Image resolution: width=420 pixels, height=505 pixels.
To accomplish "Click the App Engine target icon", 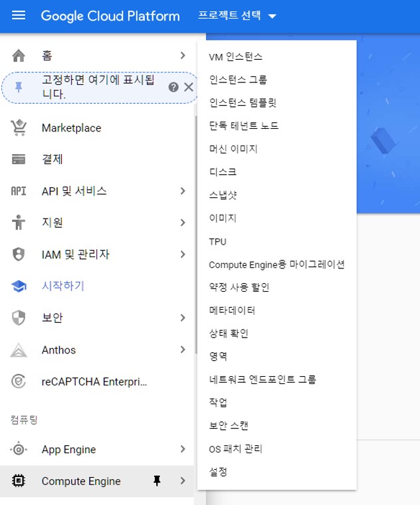I will (x=19, y=449).
